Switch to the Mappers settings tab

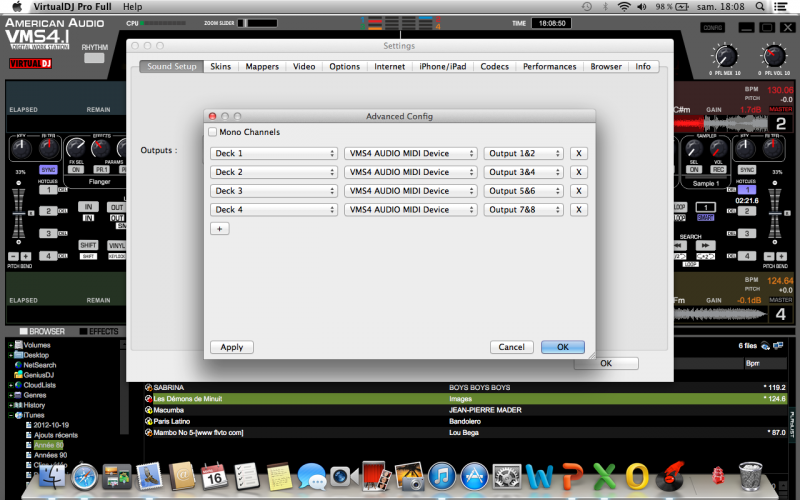pyautogui.click(x=262, y=67)
